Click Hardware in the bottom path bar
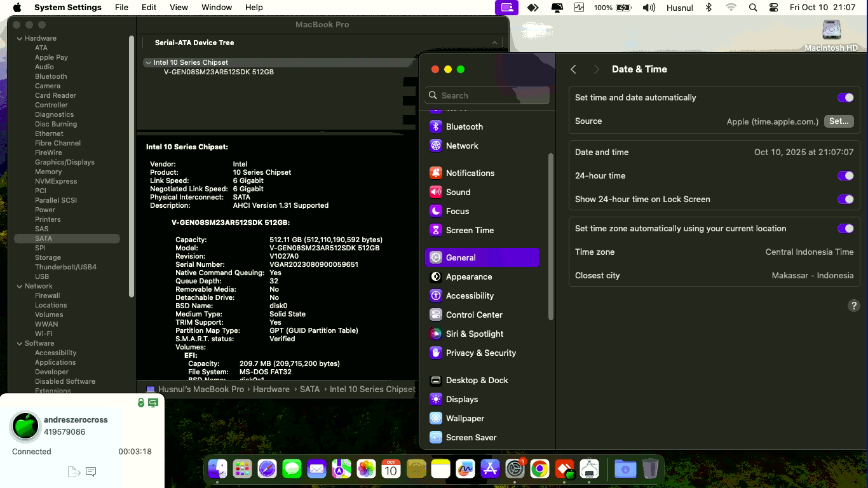Image resolution: width=868 pixels, height=488 pixels. [271, 389]
